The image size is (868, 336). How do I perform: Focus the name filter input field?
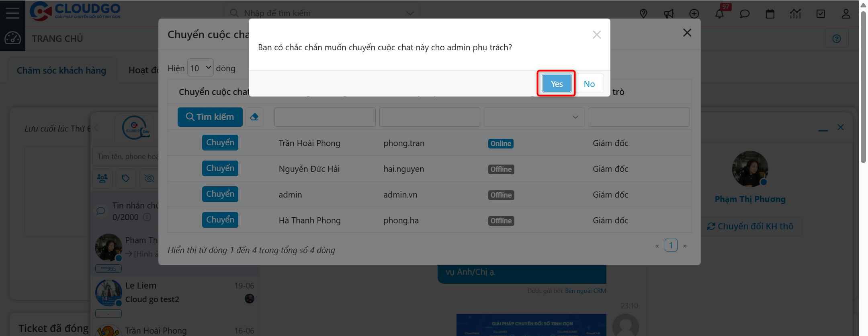pyautogui.click(x=325, y=117)
